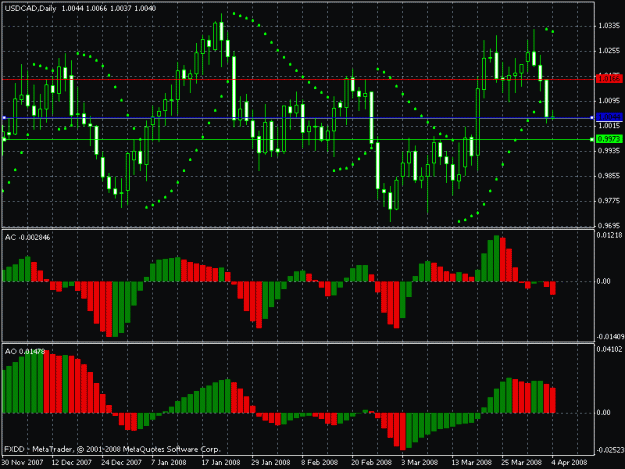Click the 8 Feb 2008 date label
Viewport: 625px width, 469px height.
[319, 463]
